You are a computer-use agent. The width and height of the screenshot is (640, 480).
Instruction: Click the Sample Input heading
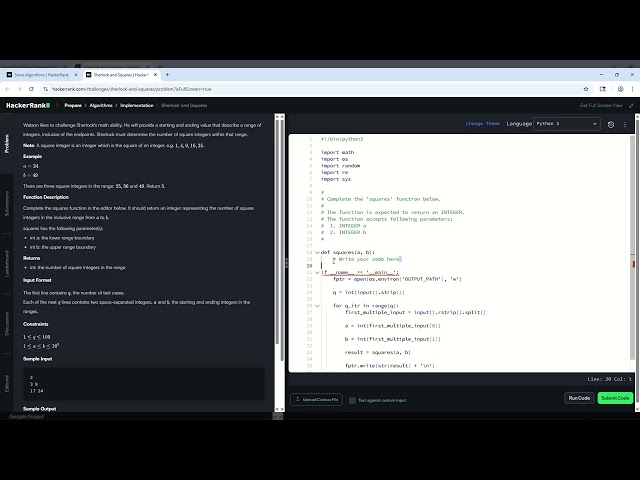pos(38,359)
